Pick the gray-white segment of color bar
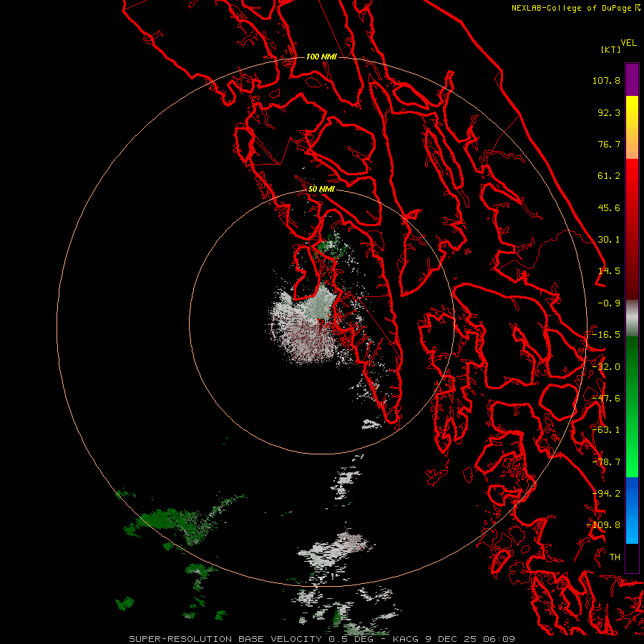 (632, 318)
